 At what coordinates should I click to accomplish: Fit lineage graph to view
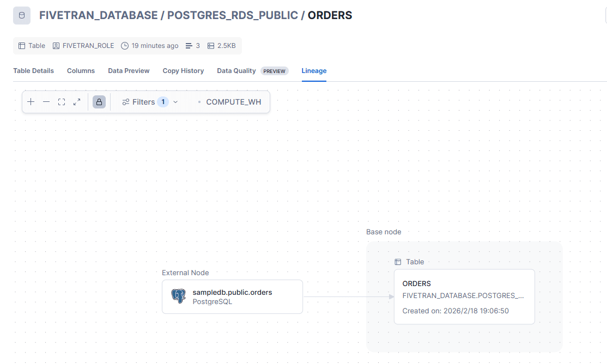62,102
